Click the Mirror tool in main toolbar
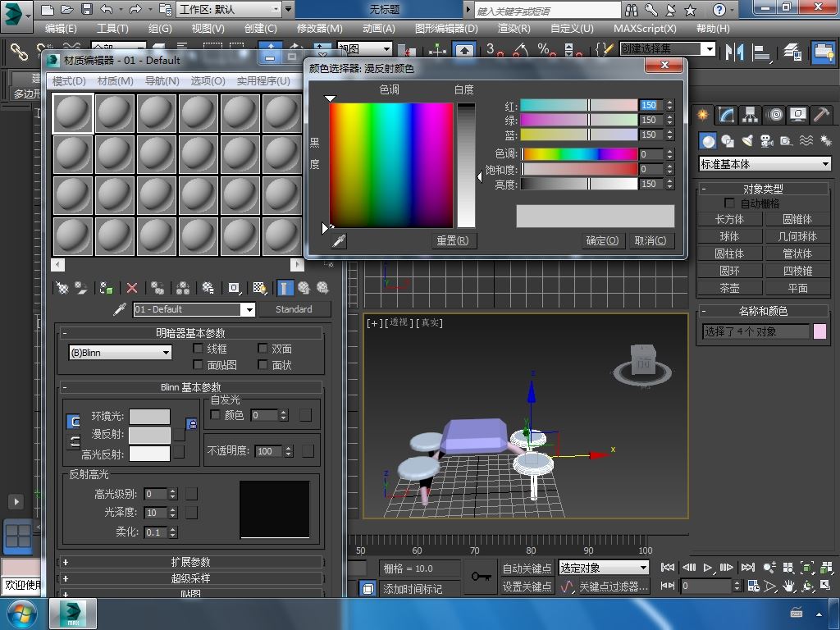 pos(734,52)
